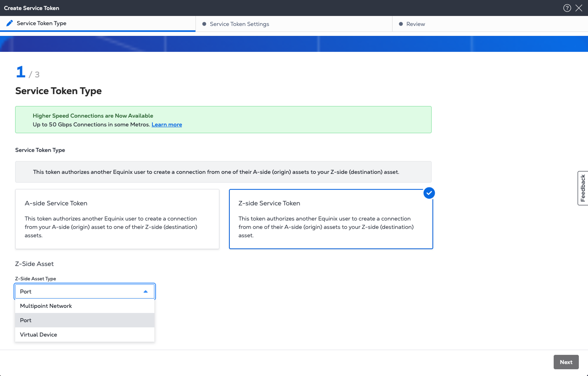Screen dimensions: 588x376
Task: Pick the Port option in list
Action: tap(26, 320)
